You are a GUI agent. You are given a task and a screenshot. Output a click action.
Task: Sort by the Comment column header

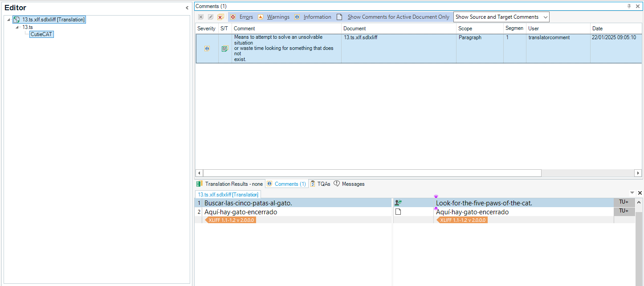coord(286,29)
